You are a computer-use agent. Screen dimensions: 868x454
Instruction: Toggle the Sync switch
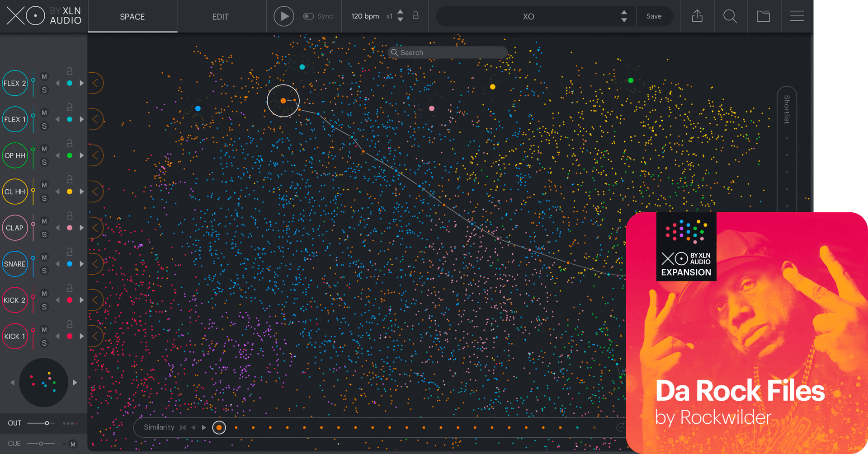308,16
